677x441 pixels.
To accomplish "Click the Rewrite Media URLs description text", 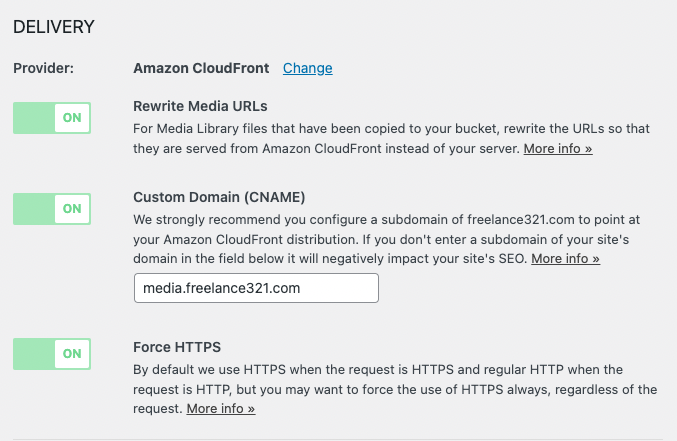I will pos(391,139).
